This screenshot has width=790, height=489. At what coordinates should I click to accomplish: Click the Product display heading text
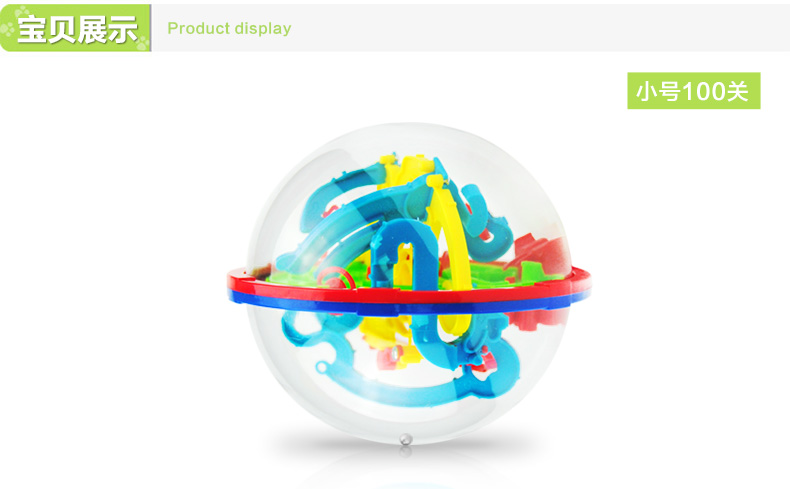click(229, 28)
